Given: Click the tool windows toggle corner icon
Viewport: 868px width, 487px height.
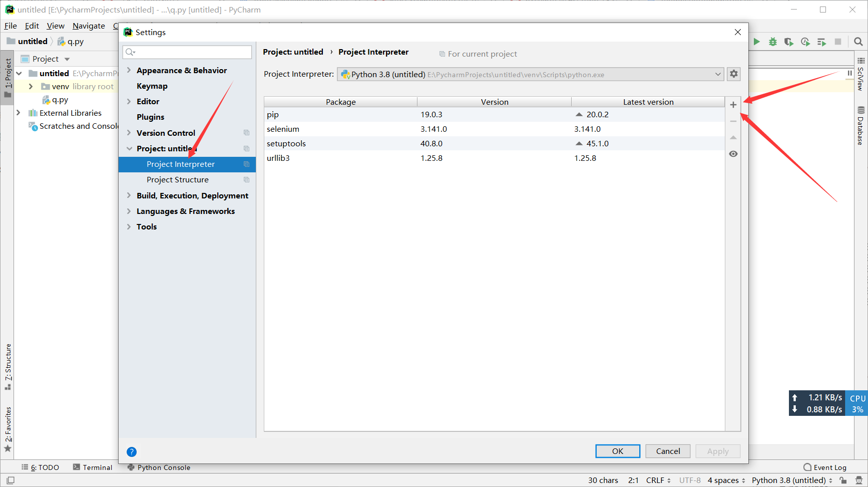Looking at the screenshot, I should (x=11, y=480).
